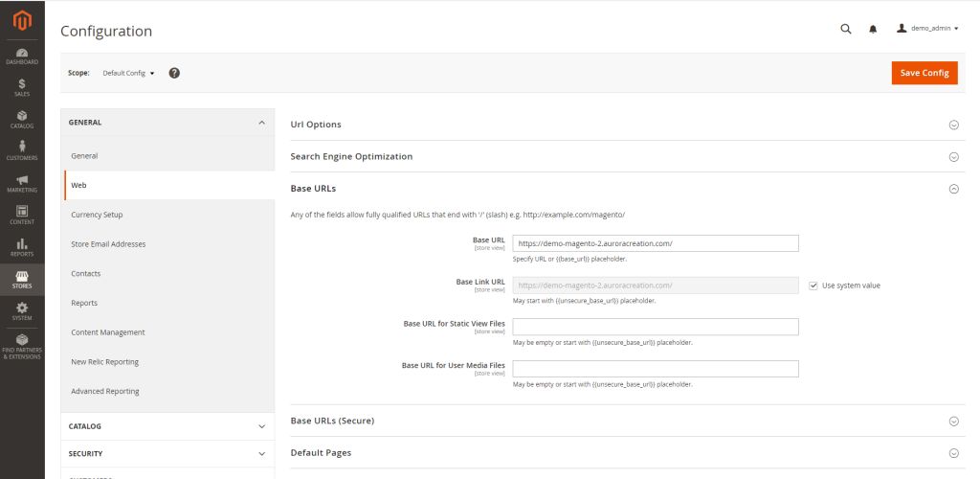Open the Dashboard sidebar icon

(x=22, y=57)
